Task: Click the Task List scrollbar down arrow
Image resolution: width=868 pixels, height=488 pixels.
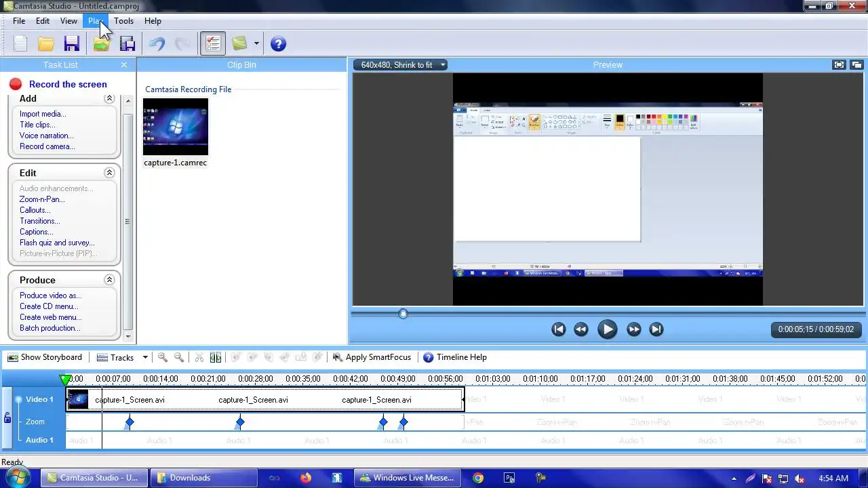Action: pyautogui.click(x=127, y=335)
